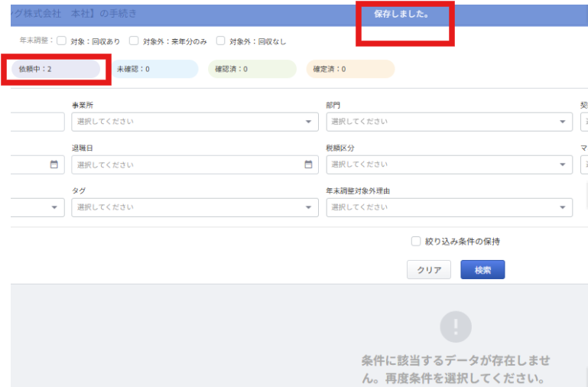588x387 pixels.
Task: Toggle the 対象外：回収なし checkbox
Action: coord(221,41)
